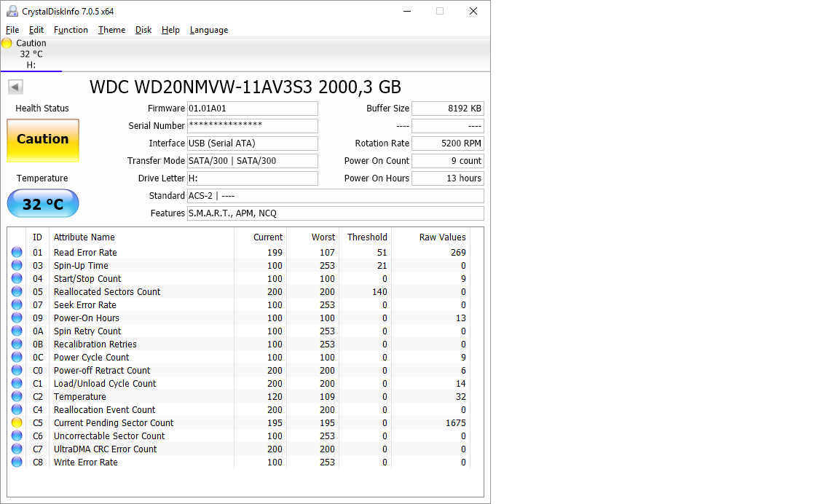Open the Language menu
839x504 pixels.
[209, 30]
